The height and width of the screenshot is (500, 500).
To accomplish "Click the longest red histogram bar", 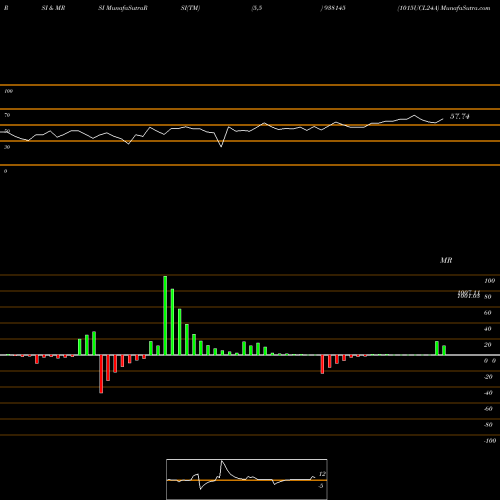I will pyautogui.click(x=101, y=374).
